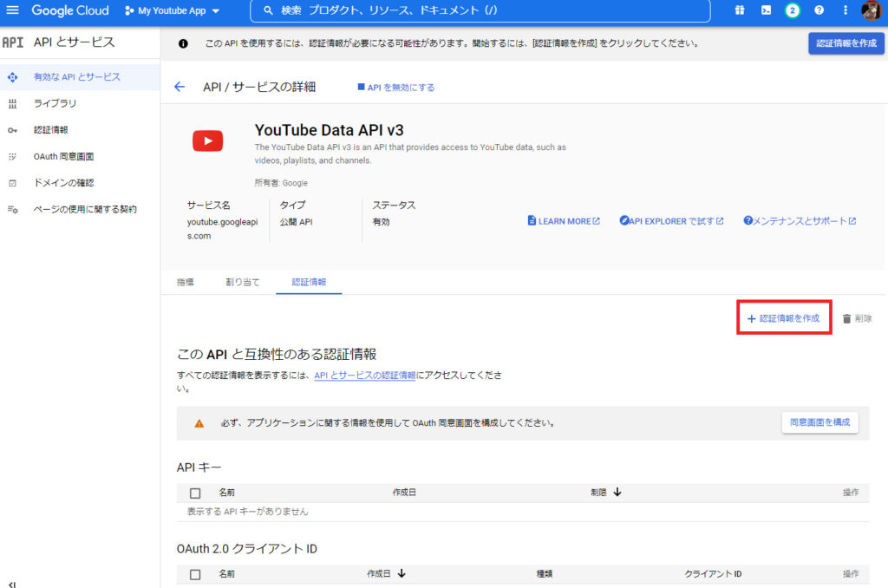Image resolution: width=888 pixels, height=588 pixels.
Task: Click the orange warning triangle icon
Action: click(199, 423)
